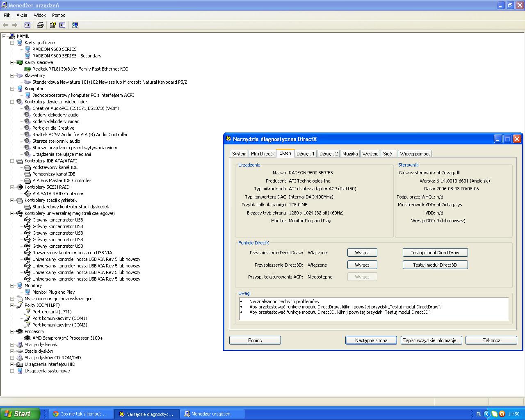Collapse Kontrolery uniwersalnej magistrali szeregowej
525x420 pixels.
coord(12,213)
